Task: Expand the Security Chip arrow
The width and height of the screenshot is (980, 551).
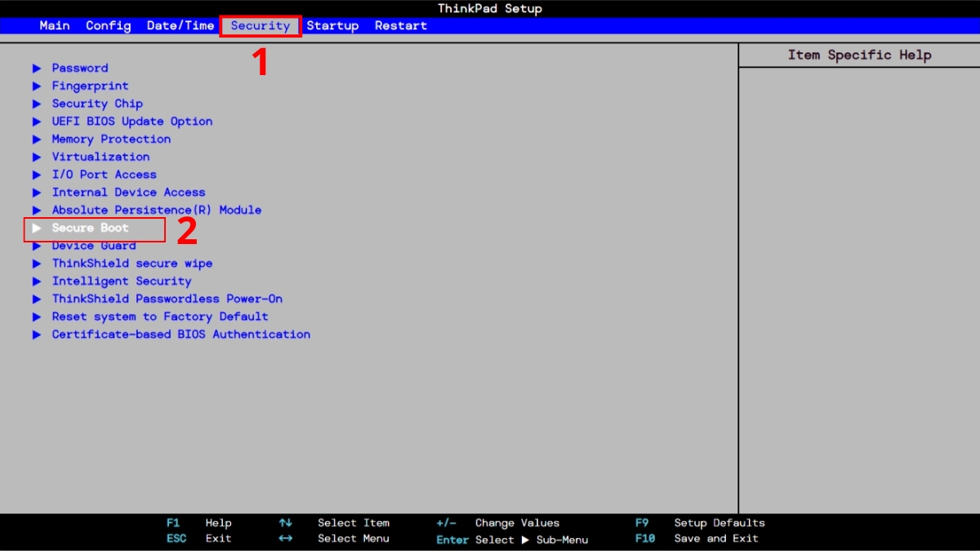Action: point(37,104)
